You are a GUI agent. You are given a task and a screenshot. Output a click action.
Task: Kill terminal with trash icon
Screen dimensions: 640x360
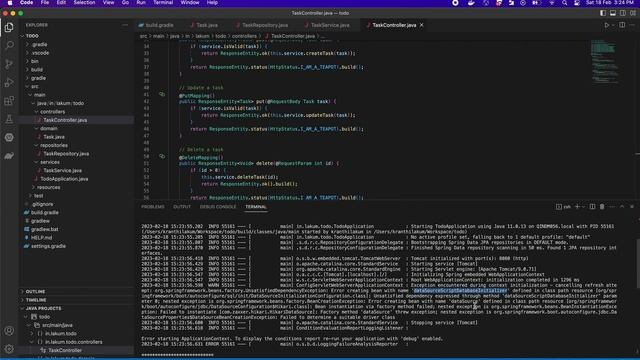tap(602, 207)
